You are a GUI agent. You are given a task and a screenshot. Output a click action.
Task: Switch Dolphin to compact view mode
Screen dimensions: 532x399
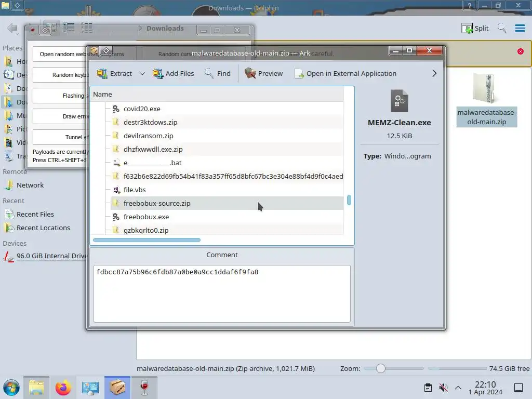(69, 28)
